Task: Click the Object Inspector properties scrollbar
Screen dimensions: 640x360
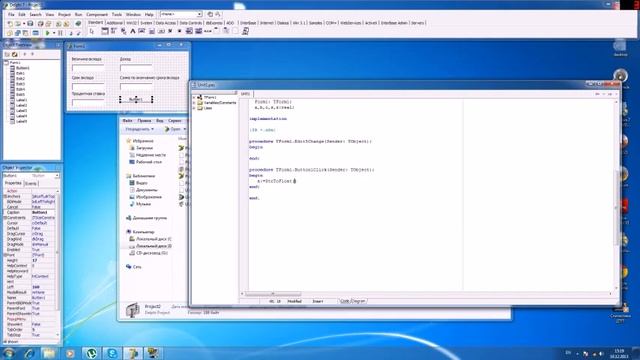Action: coord(58,263)
